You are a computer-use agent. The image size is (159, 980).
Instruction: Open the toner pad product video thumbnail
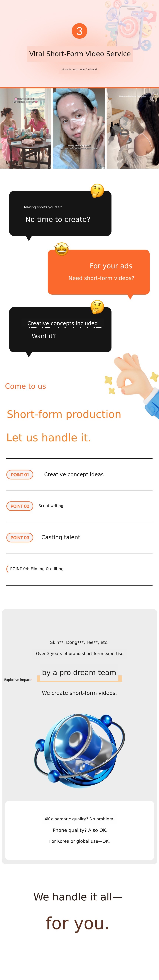coord(132,129)
